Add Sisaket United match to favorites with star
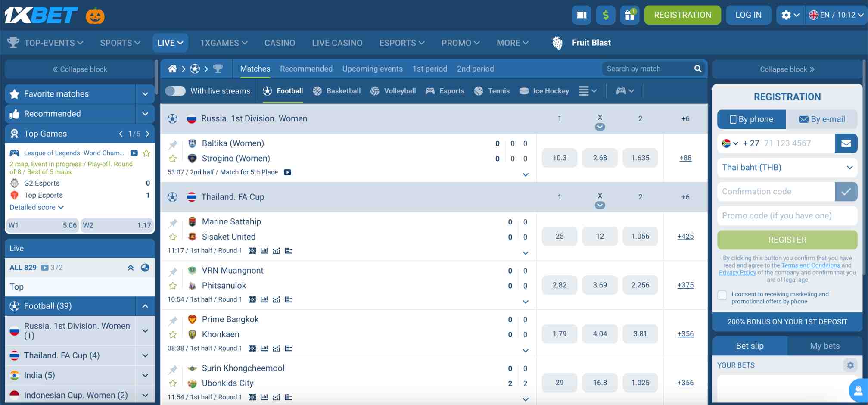 point(173,237)
